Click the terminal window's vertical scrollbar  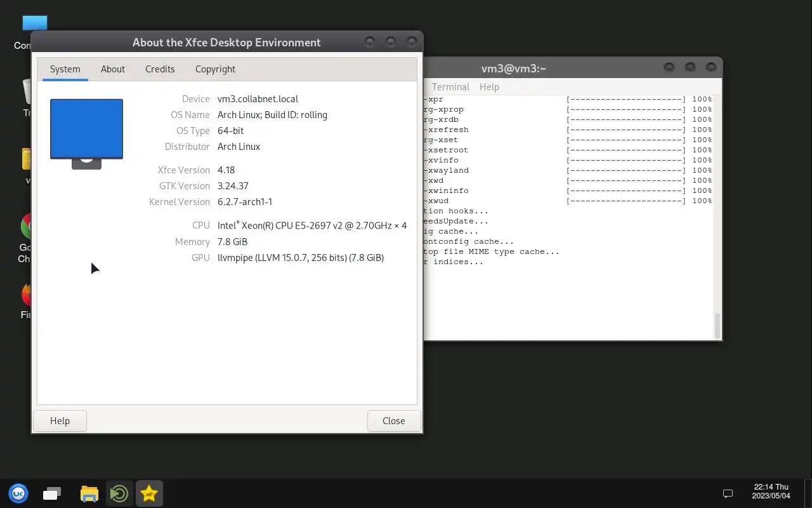717,326
